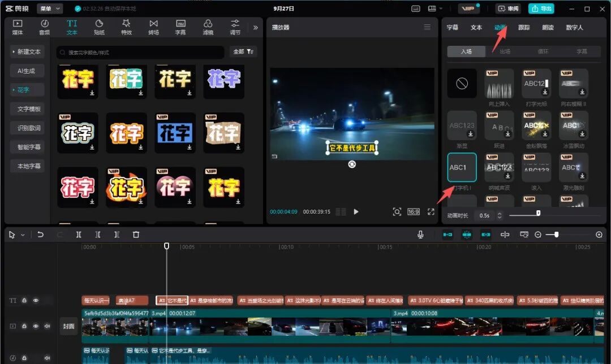611x364 pixels.
Task: Expand more tools with the double chevron
Action: 255,27
